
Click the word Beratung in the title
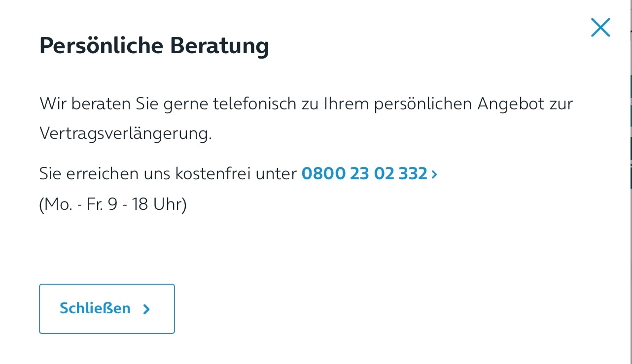click(219, 46)
